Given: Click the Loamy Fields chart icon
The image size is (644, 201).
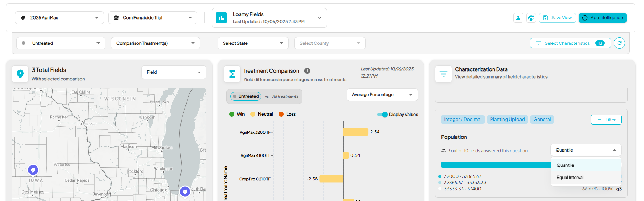Looking at the screenshot, I should pos(221,18).
